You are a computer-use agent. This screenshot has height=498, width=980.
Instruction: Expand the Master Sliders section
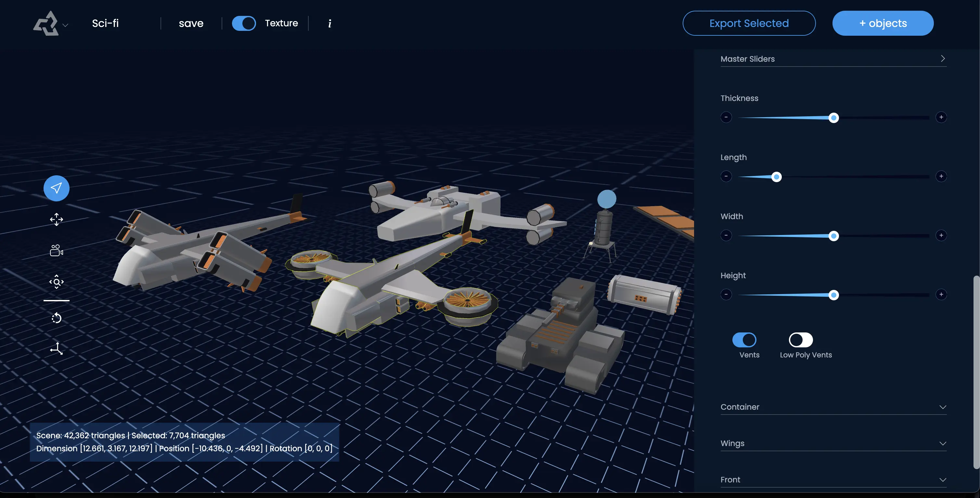coord(943,58)
